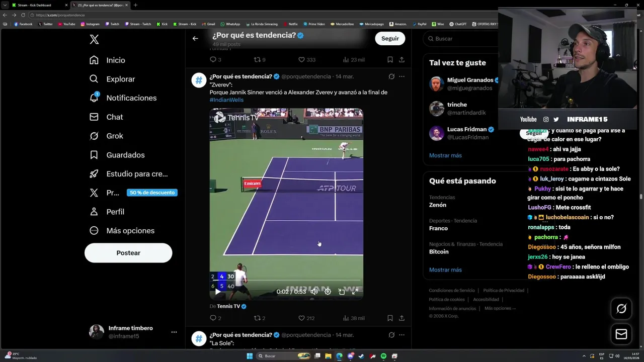Viewport: 644px width, 362px height.
Task: Open the Perfil page
Action: (x=107, y=212)
